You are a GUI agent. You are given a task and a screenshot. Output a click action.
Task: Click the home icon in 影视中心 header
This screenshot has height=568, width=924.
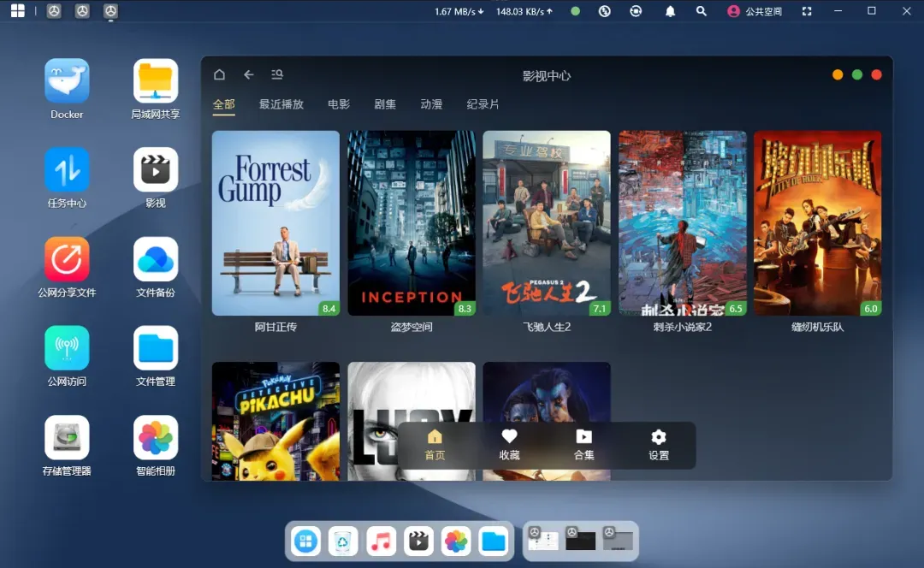coord(220,74)
